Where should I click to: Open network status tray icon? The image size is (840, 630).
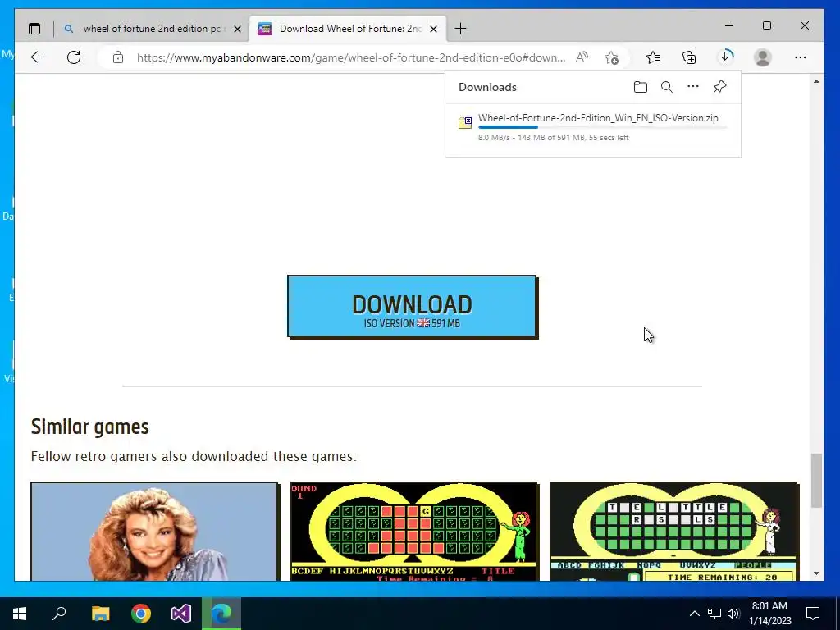pos(714,614)
